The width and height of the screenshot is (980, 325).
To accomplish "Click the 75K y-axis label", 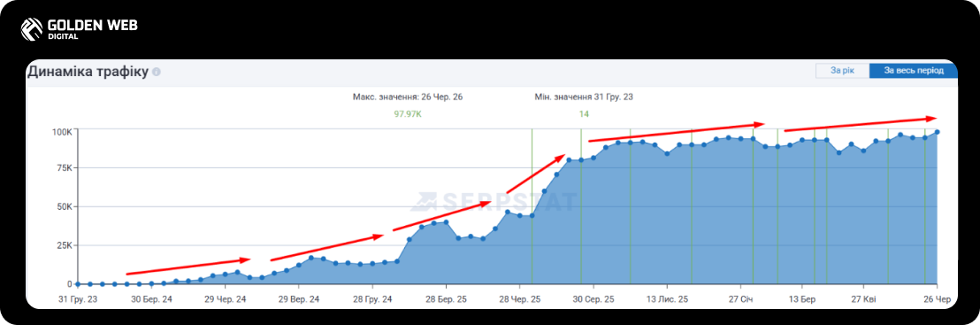I will [x=64, y=168].
